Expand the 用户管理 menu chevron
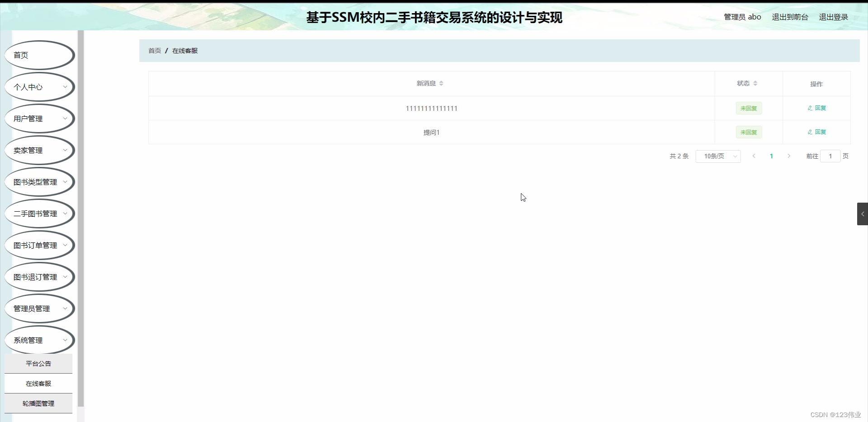The width and height of the screenshot is (868, 422). [x=66, y=119]
